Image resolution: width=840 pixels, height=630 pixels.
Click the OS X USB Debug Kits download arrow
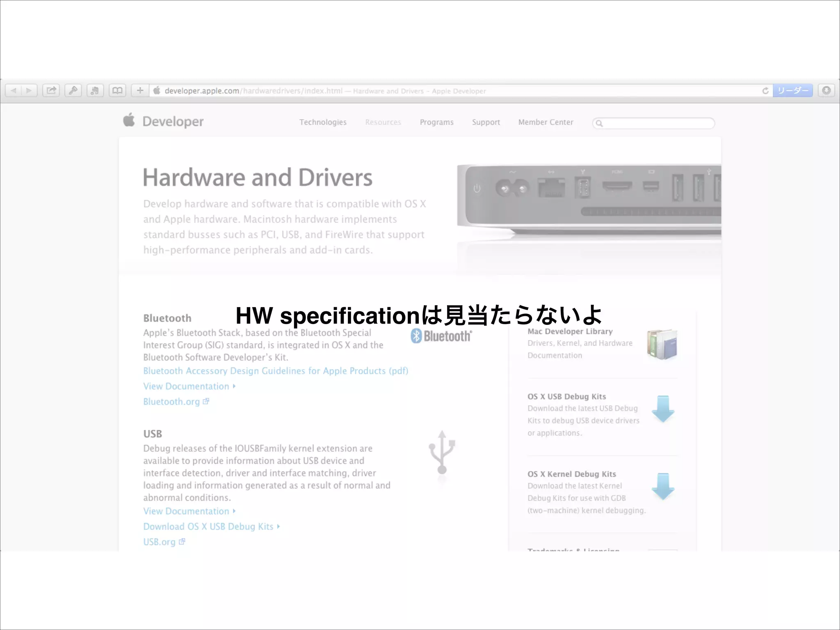pyautogui.click(x=663, y=409)
